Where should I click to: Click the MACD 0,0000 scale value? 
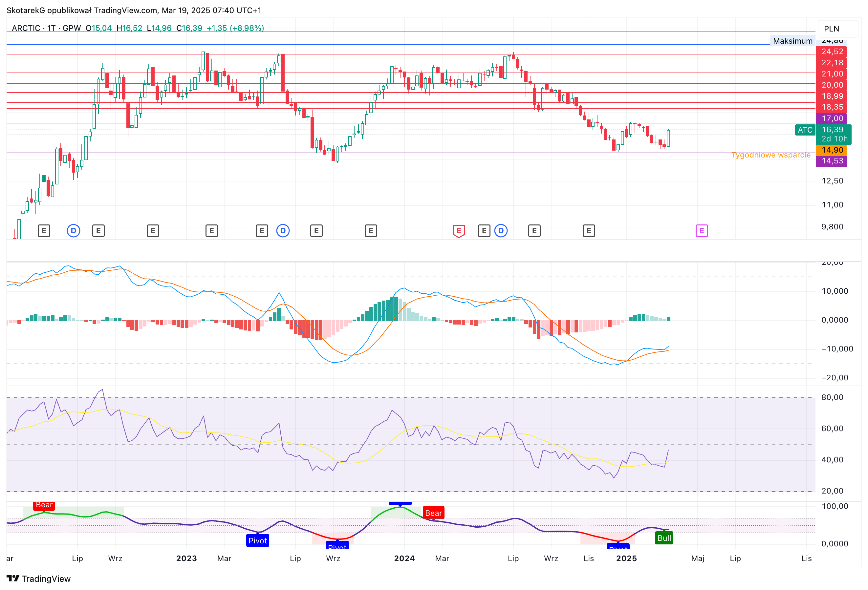coord(835,320)
